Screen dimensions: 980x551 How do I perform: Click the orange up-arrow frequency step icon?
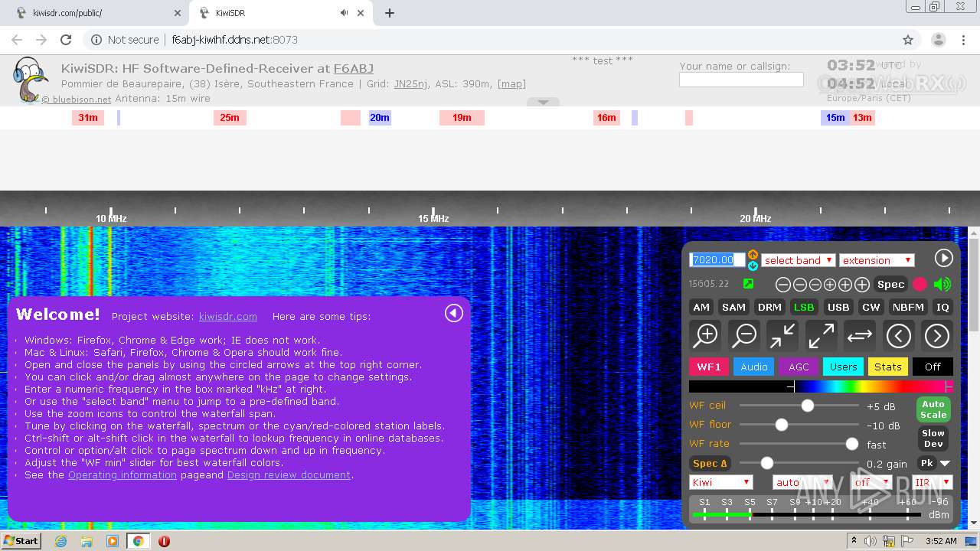pos(753,255)
